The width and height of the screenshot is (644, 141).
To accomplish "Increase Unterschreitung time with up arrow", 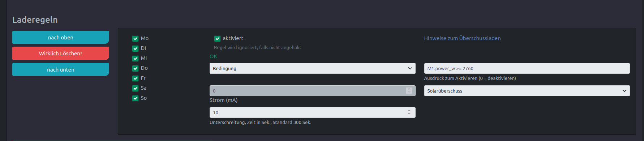I will click(409, 111).
